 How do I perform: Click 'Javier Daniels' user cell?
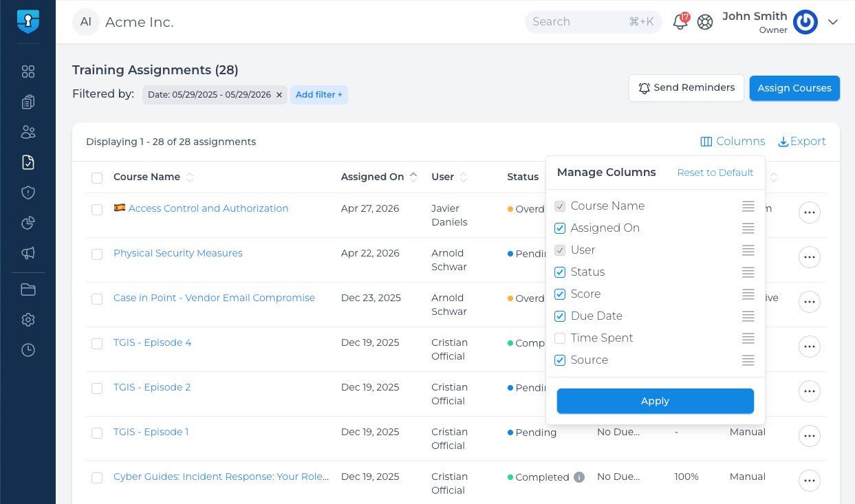(449, 215)
